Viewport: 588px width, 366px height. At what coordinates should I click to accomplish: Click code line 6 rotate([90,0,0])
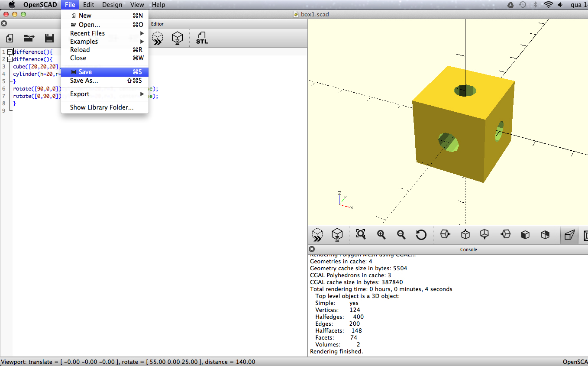click(x=37, y=89)
